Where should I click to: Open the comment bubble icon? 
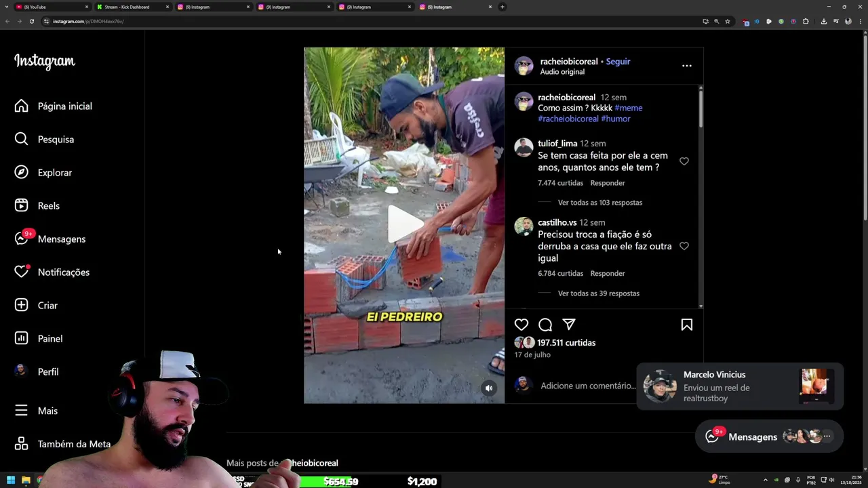[x=545, y=325]
